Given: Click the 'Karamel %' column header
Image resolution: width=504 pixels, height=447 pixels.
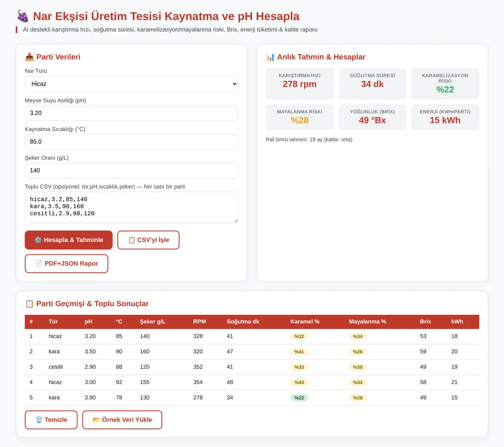Looking at the screenshot, I should pos(305,322).
